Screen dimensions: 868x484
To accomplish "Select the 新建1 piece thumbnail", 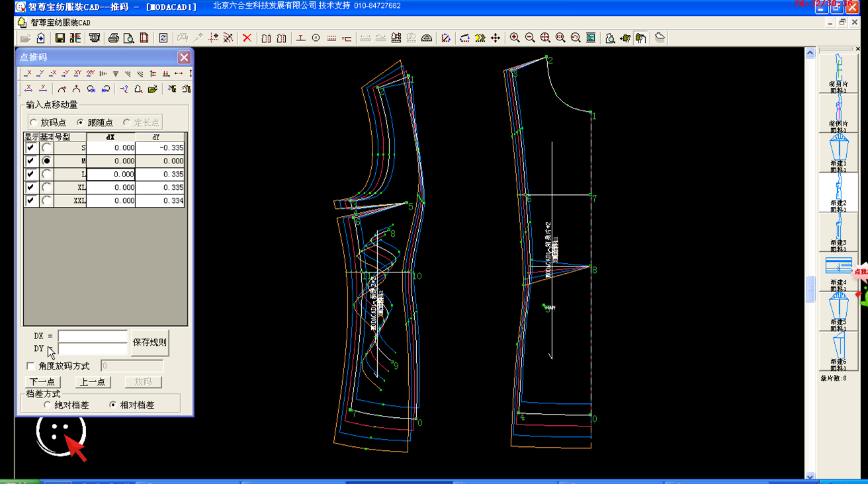I will click(838, 153).
